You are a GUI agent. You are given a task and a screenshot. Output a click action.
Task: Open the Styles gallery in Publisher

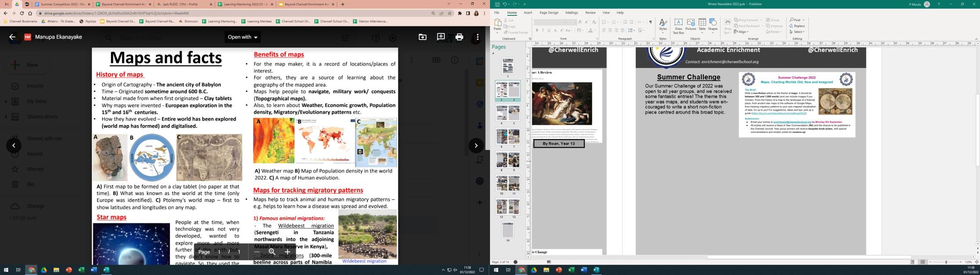click(663, 26)
